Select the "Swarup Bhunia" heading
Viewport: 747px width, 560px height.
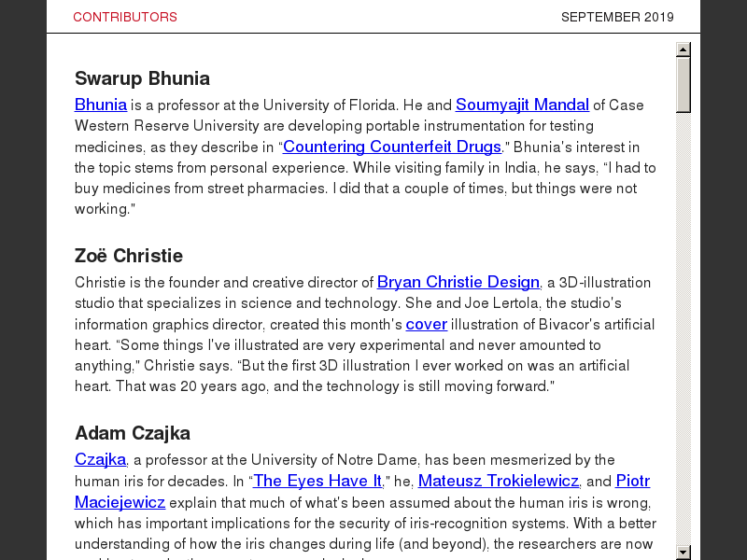pos(142,78)
